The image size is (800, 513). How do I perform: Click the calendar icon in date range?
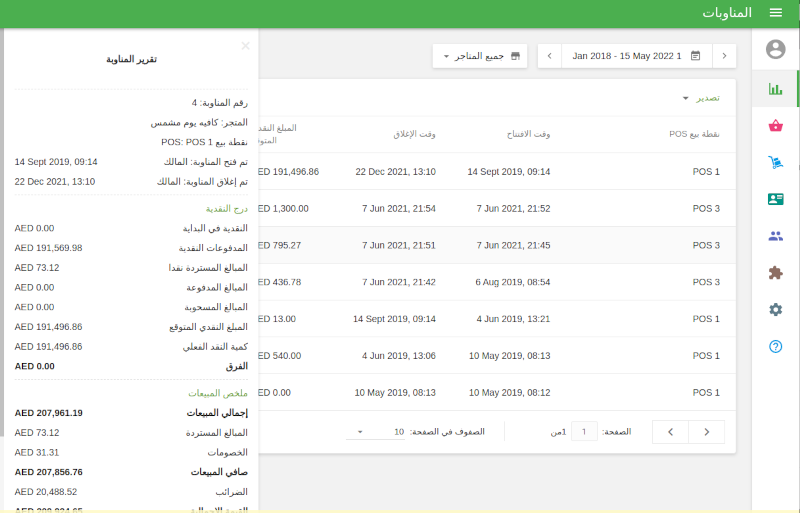(695, 56)
